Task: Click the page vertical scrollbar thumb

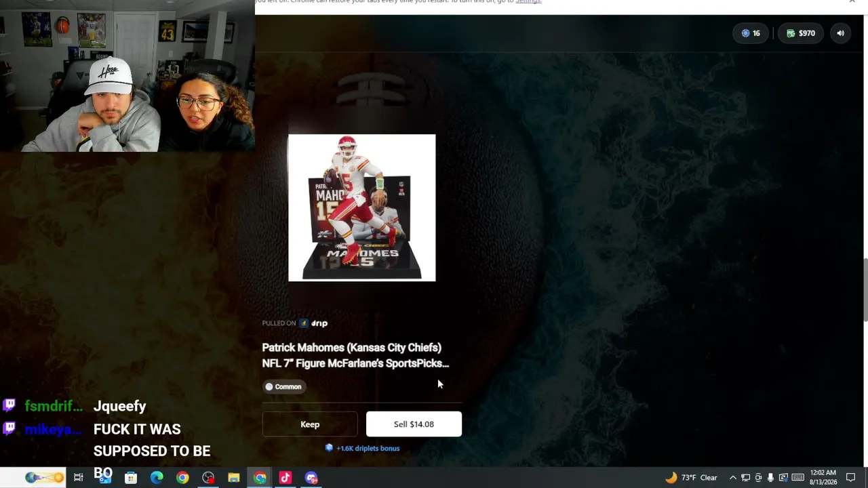Action: tap(865, 290)
